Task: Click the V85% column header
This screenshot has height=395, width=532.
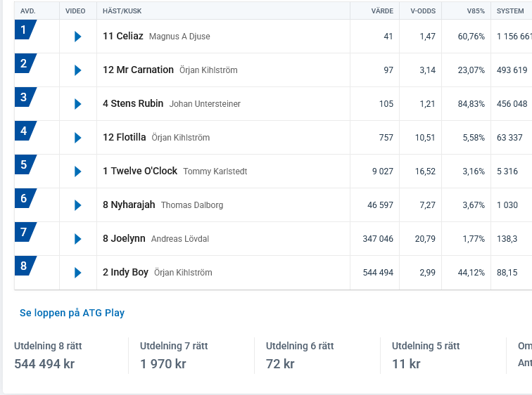Action: [x=475, y=11]
